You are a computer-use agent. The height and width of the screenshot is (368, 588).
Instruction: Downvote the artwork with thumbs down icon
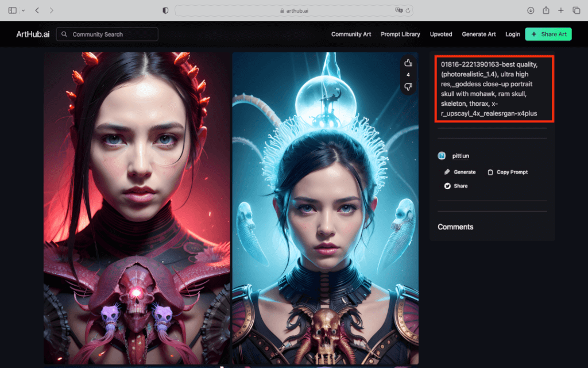tap(408, 87)
